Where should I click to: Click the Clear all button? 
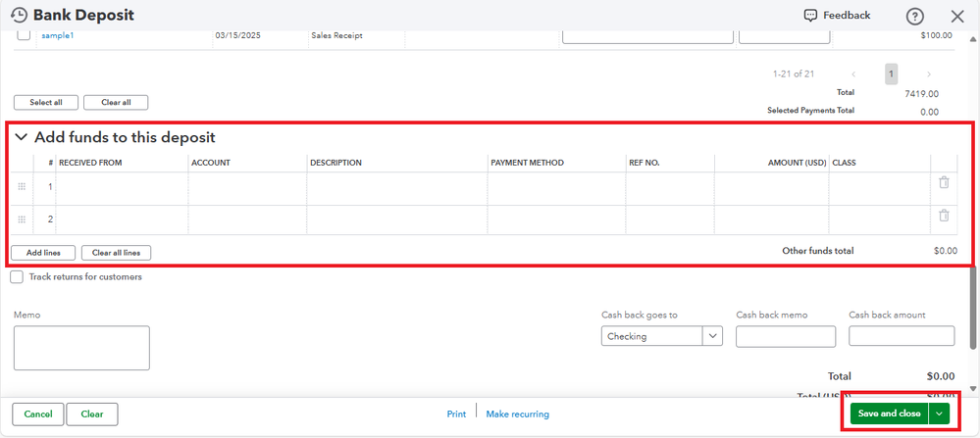point(116,102)
